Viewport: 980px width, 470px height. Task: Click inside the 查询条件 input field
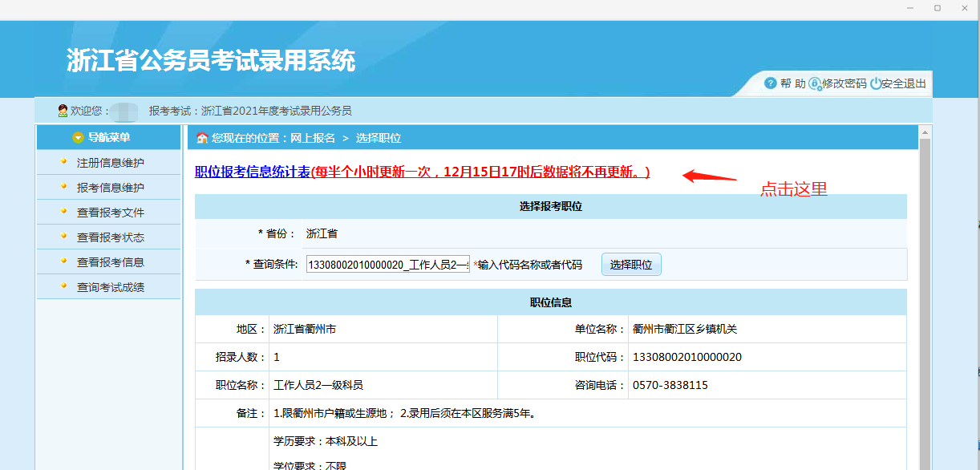[x=387, y=264]
